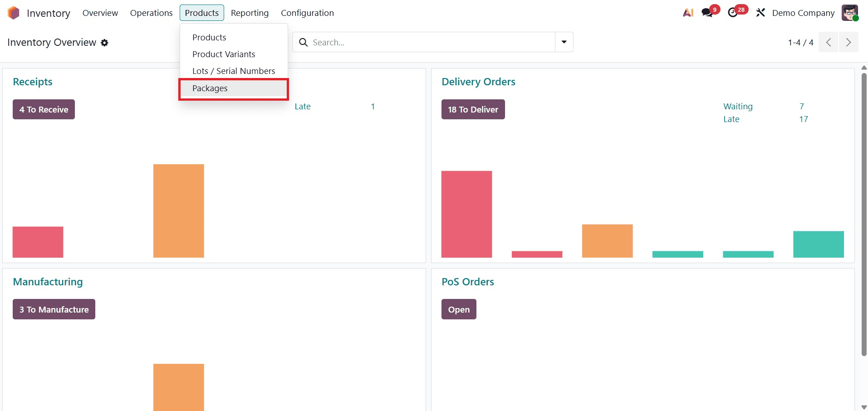Click the AI assistant icon
The image size is (868, 411).
tap(687, 13)
